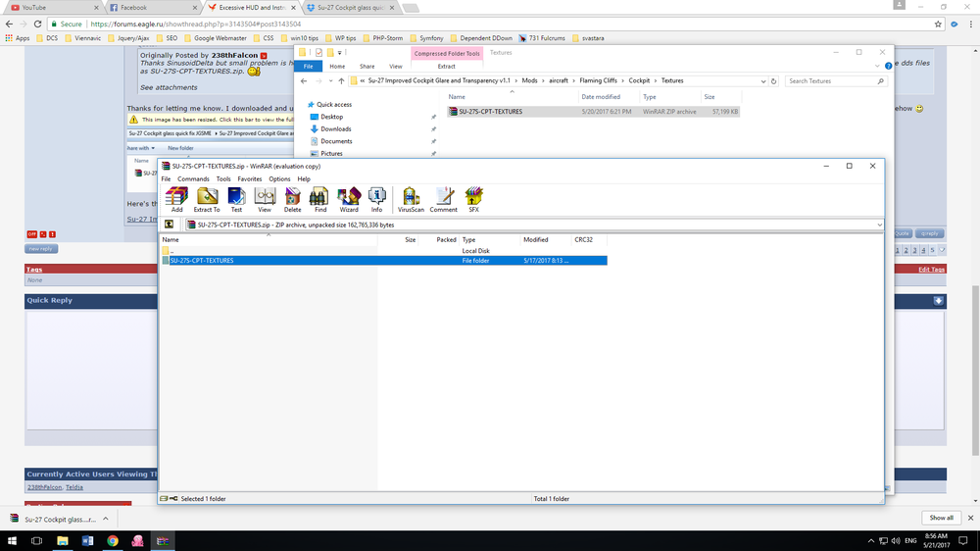Switch to Chrome from the taskbar
This screenshot has width=980, height=551.
point(113,541)
